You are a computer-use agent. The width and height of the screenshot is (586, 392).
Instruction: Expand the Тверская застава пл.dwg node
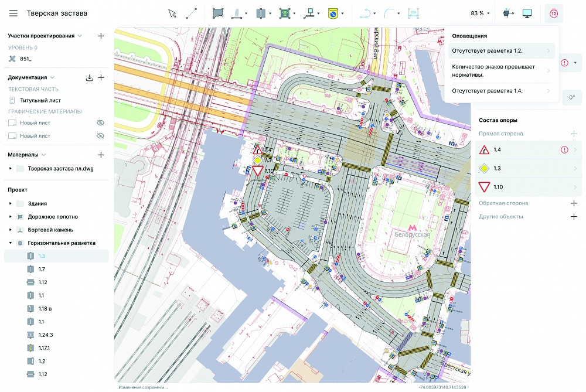coord(11,169)
